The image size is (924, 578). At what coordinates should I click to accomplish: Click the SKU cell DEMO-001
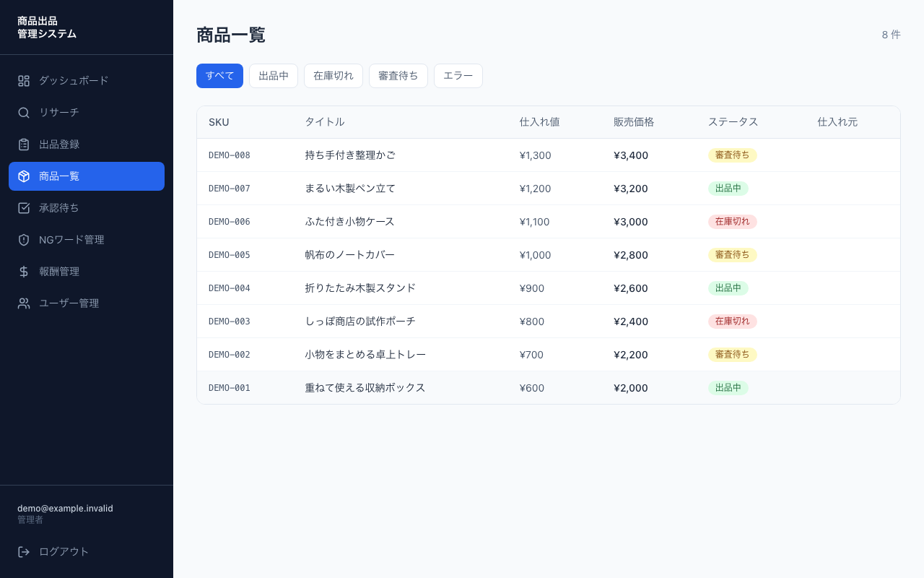230,388
